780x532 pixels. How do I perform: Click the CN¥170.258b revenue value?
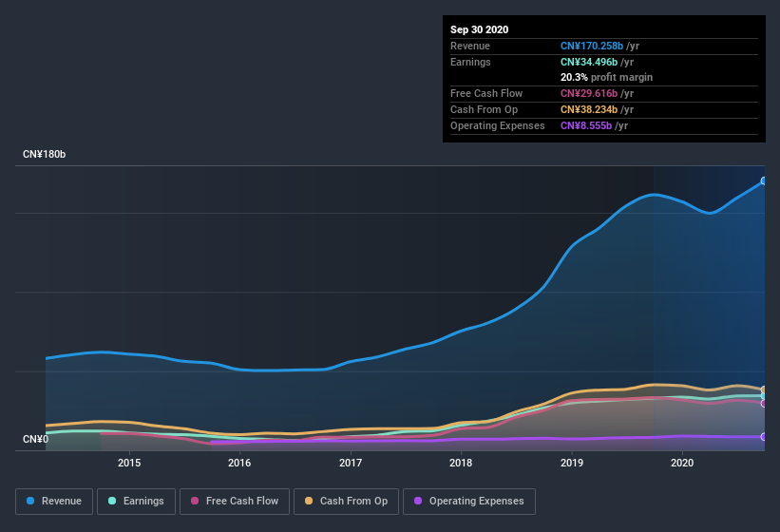pyautogui.click(x=592, y=46)
